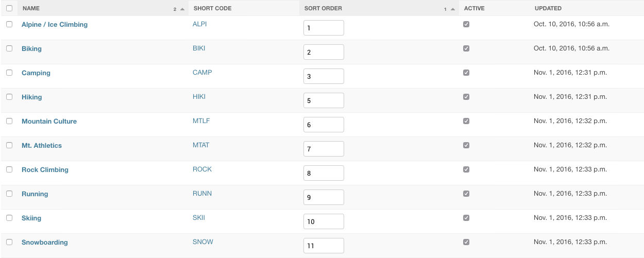The image size is (644, 258).
Task: Sort by the Name column header
Action: 30,8
